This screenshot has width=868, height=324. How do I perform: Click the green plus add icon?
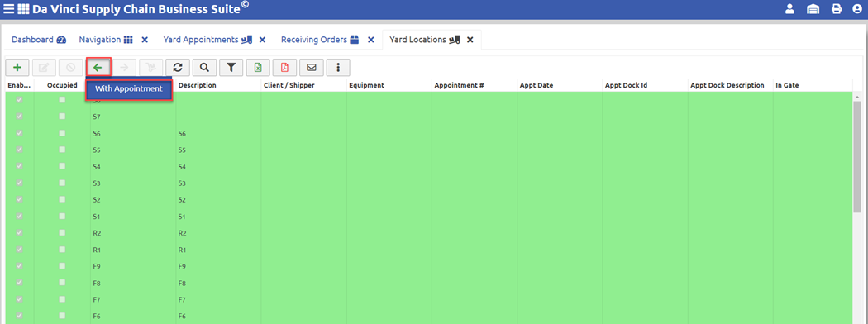(17, 68)
